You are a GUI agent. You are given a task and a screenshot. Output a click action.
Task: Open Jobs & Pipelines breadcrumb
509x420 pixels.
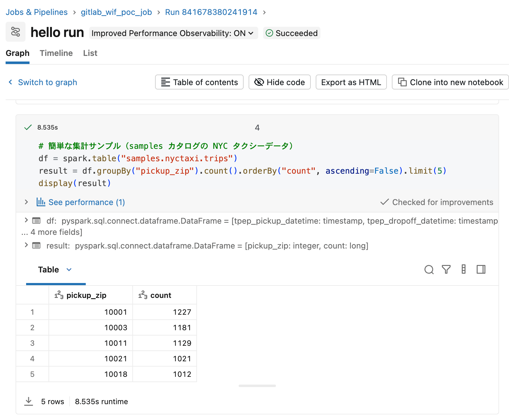point(37,12)
